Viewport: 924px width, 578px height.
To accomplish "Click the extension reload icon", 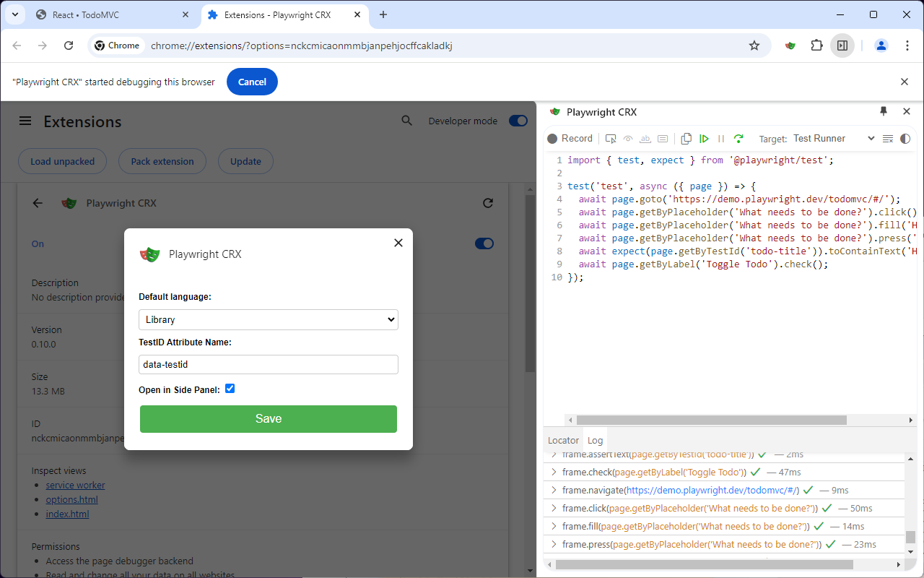I will pyautogui.click(x=488, y=204).
